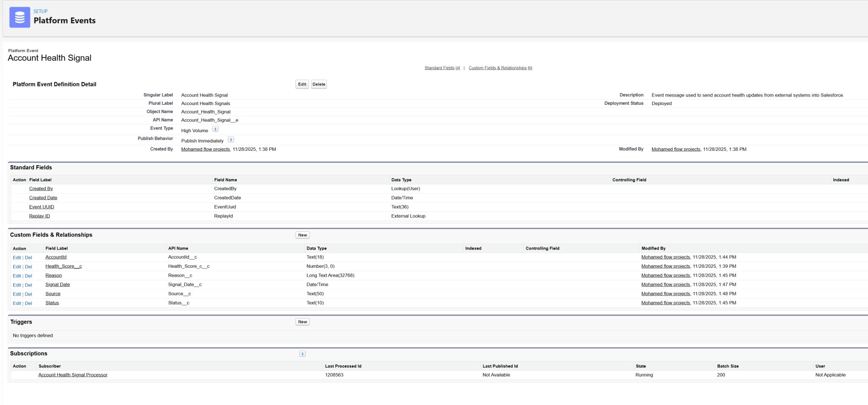
Task: Click the Long Text Area(32768) data type cell
Action: (x=331, y=275)
